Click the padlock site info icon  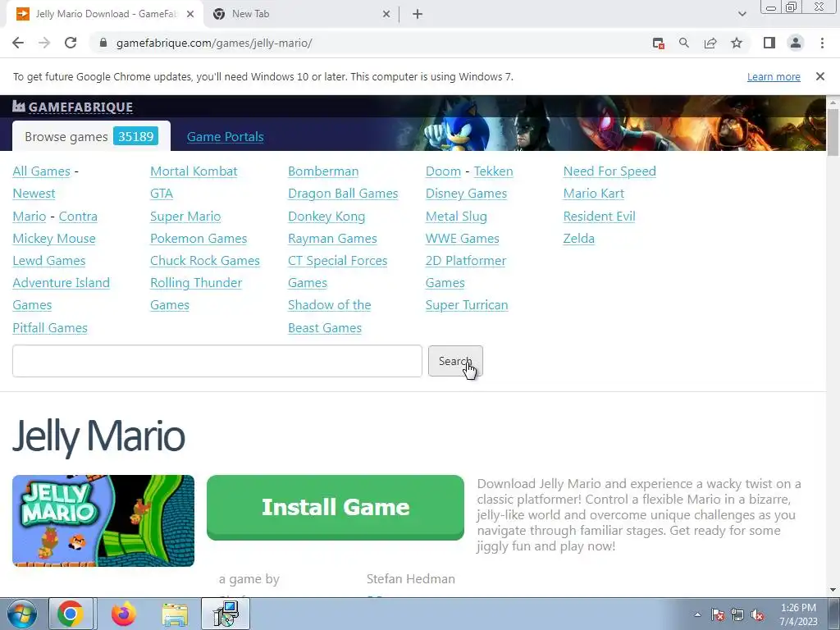coord(103,43)
